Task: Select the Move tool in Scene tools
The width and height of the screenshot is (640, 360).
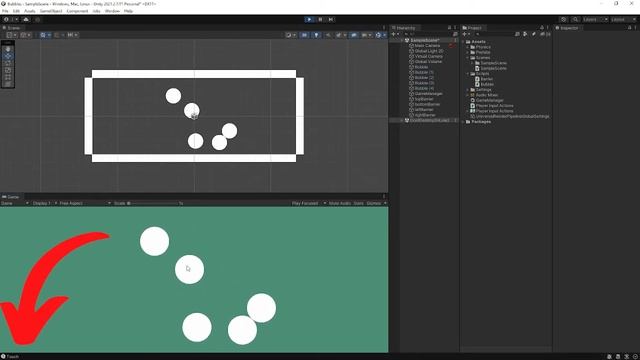Action: [8, 56]
